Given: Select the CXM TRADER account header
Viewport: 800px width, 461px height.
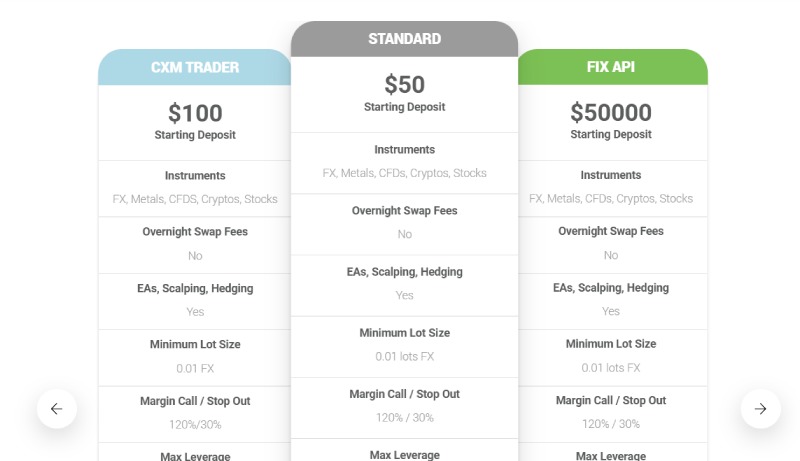Looking at the screenshot, I should [x=194, y=67].
